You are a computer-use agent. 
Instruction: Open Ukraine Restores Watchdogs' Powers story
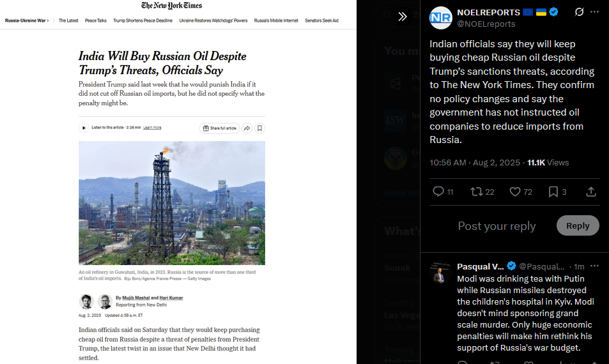pyautogui.click(x=213, y=20)
